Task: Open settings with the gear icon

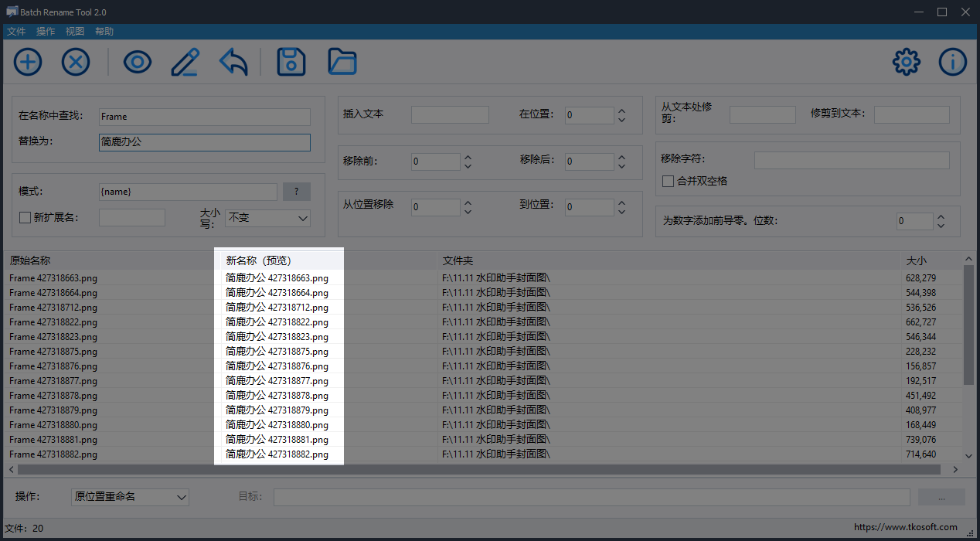Action: pyautogui.click(x=907, y=62)
